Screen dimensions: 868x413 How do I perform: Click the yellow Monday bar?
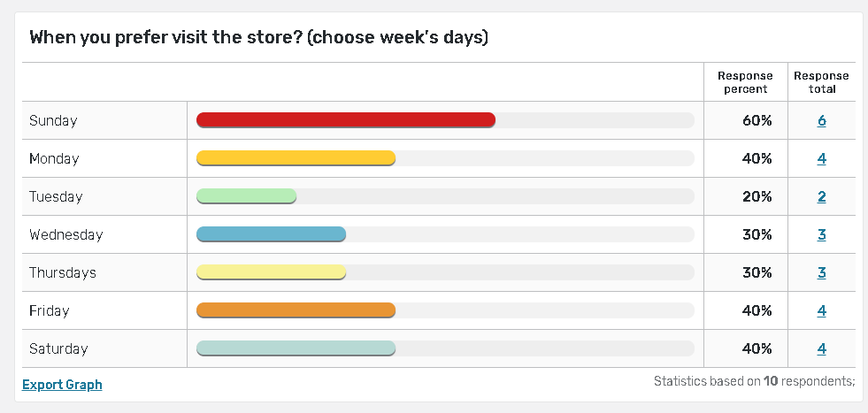tap(296, 158)
